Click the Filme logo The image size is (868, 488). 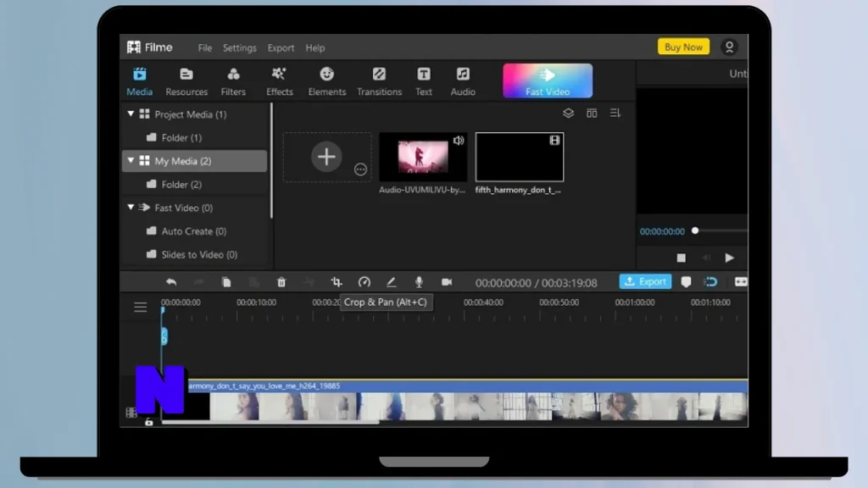(149, 47)
